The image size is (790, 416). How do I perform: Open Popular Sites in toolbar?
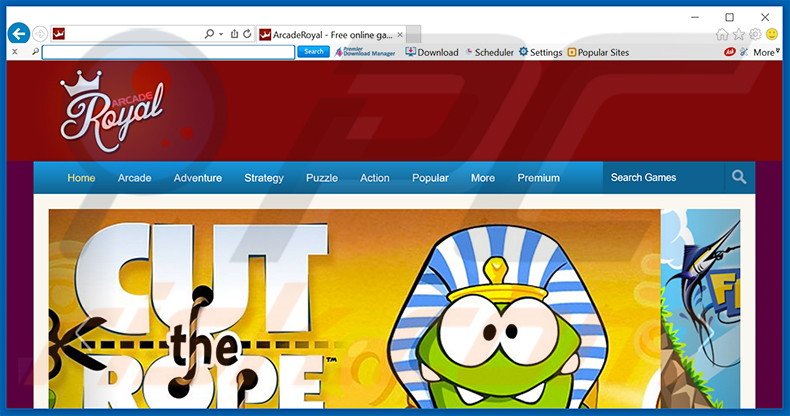(598, 52)
